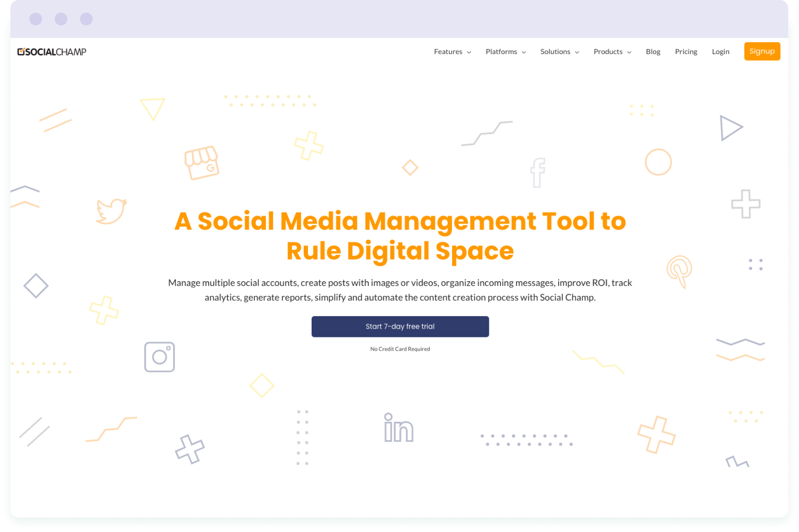The height and width of the screenshot is (532, 799).
Task: Open the Blog page
Action: click(x=653, y=51)
